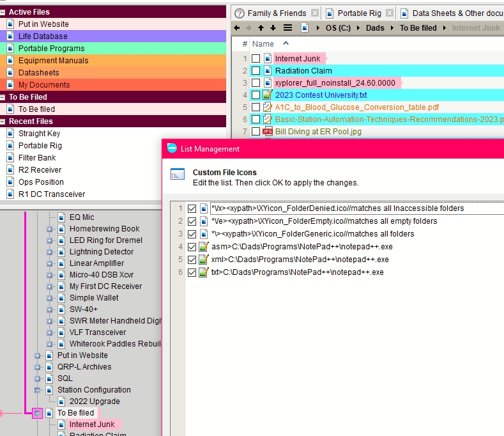Go up one folder level arrow
Image resolution: width=504 pixels, height=436 pixels.
[x=261, y=28]
